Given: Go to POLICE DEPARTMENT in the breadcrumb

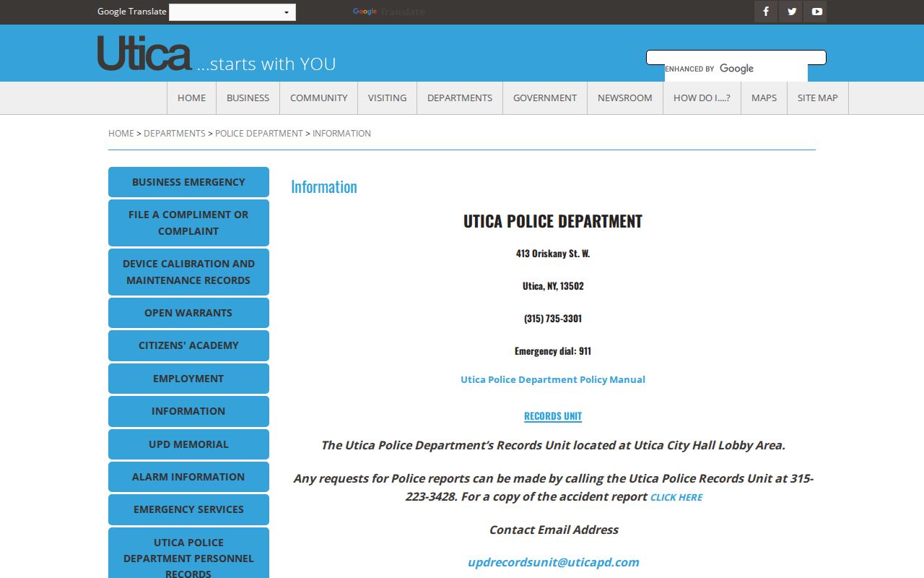Looking at the screenshot, I should [259, 134].
